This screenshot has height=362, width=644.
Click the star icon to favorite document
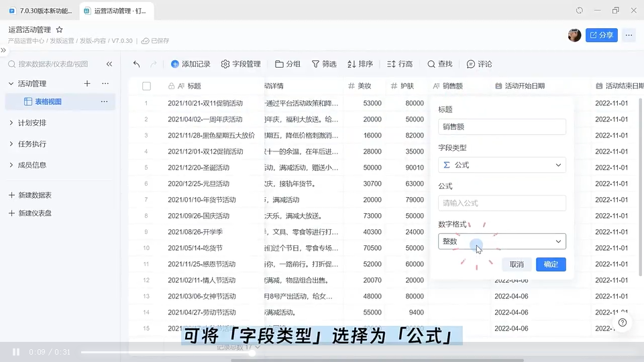tap(59, 30)
